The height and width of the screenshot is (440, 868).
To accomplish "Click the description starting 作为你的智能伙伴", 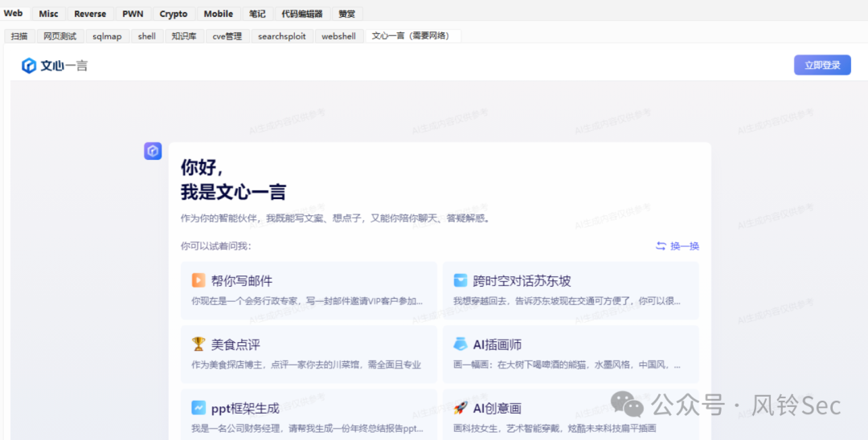I will [x=335, y=218].
